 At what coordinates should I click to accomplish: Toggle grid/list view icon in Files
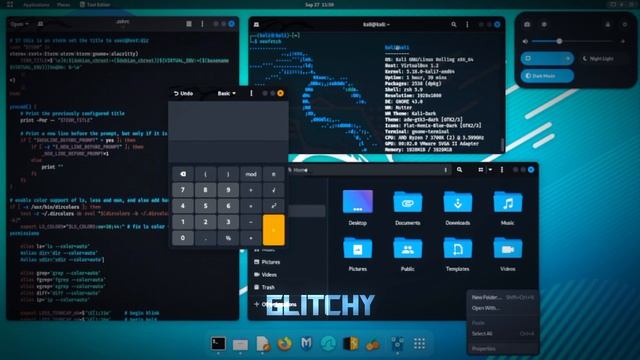481,170
